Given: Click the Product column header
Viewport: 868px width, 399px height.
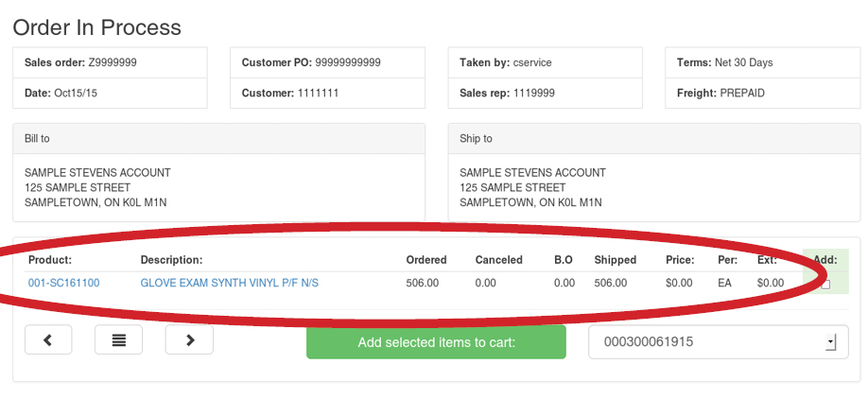Looking at the screenshot, I should 50,260.
